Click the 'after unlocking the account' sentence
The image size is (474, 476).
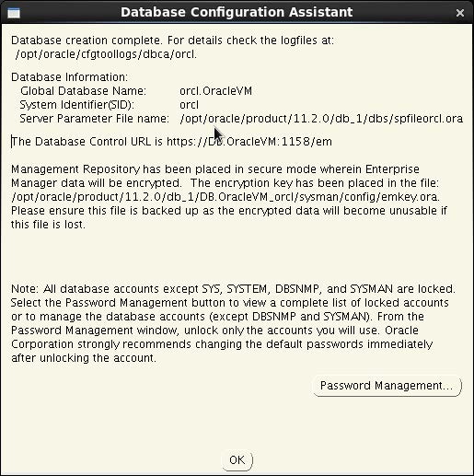pyautogui.click(x=84, y=358)
